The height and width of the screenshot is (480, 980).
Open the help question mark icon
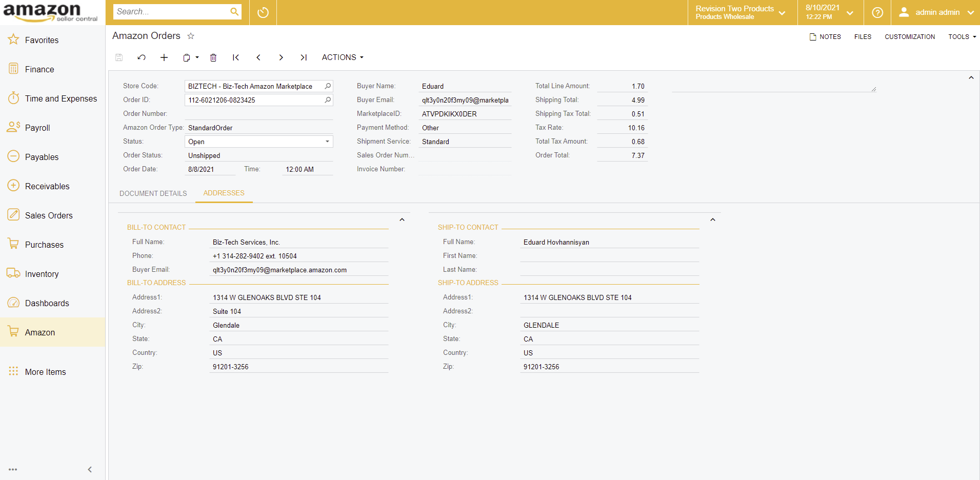coord(877,12)
